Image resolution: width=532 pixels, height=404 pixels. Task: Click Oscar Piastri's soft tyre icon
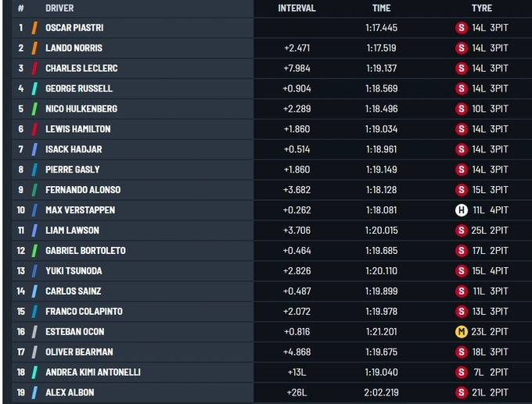point(462,27)
